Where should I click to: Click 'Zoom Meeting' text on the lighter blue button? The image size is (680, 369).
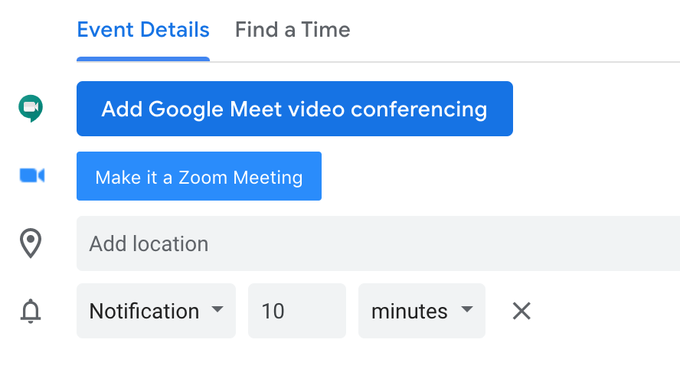pyautogui.click(x=241, y=177)
